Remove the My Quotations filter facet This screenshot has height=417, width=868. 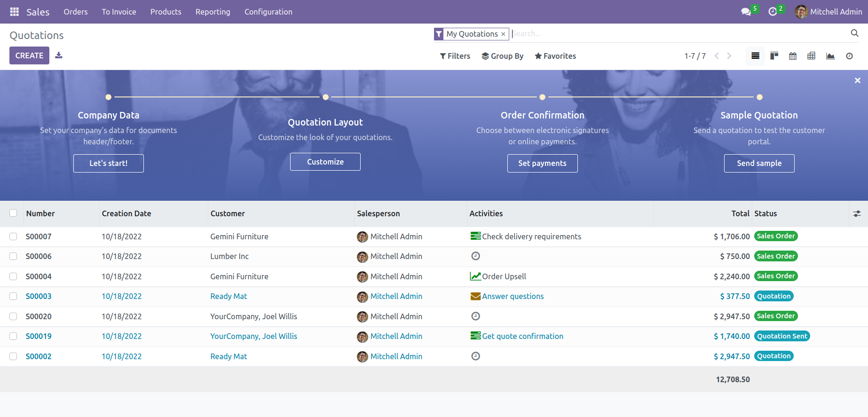point(503,34)
